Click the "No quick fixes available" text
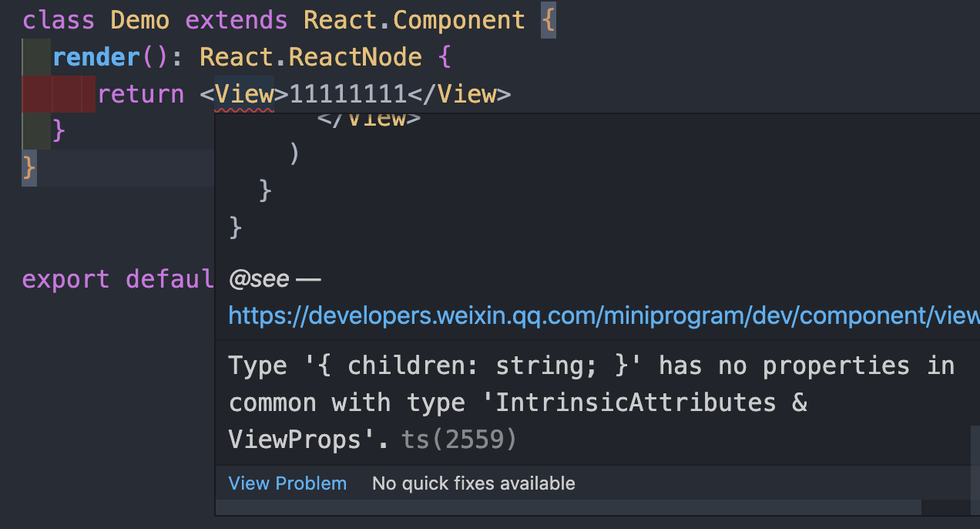Viewport: 980px width, 529px height. 474,484
